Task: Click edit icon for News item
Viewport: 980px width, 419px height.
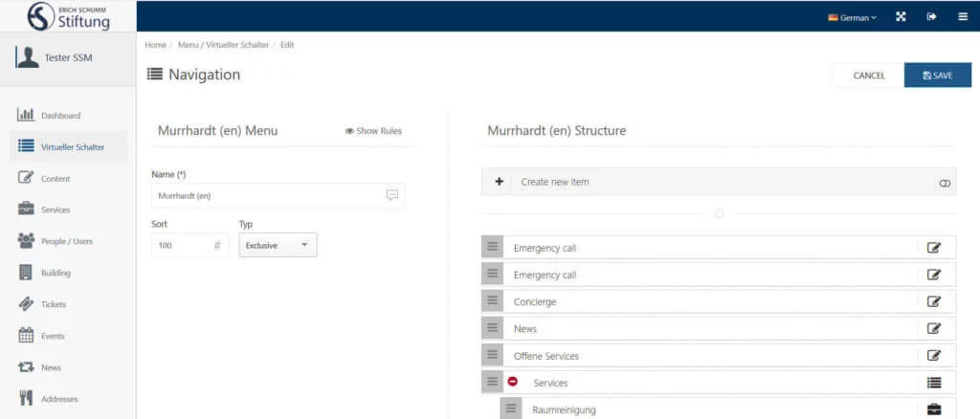Action: (934, 328)
